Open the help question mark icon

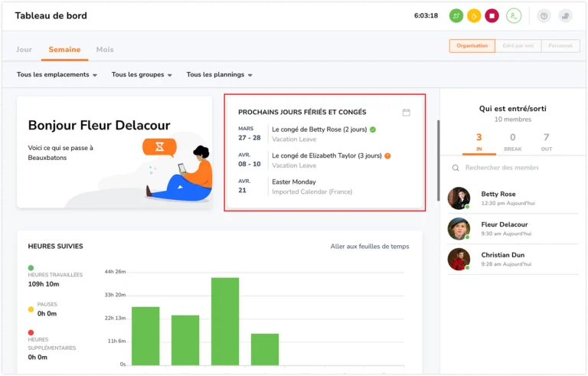click(544, 16)
